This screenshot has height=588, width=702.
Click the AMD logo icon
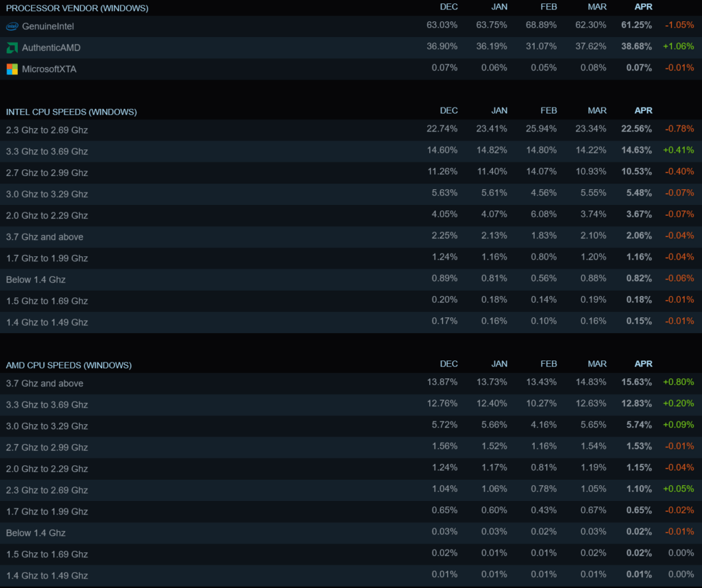pyautogui.click(x=12, y=48)
